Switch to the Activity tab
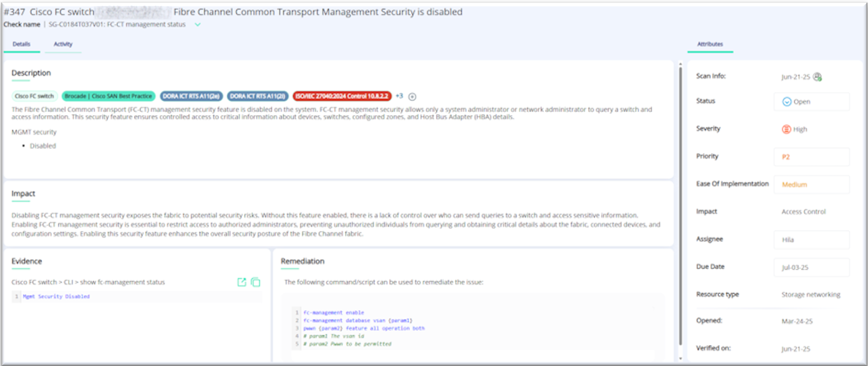 point(63,44)
